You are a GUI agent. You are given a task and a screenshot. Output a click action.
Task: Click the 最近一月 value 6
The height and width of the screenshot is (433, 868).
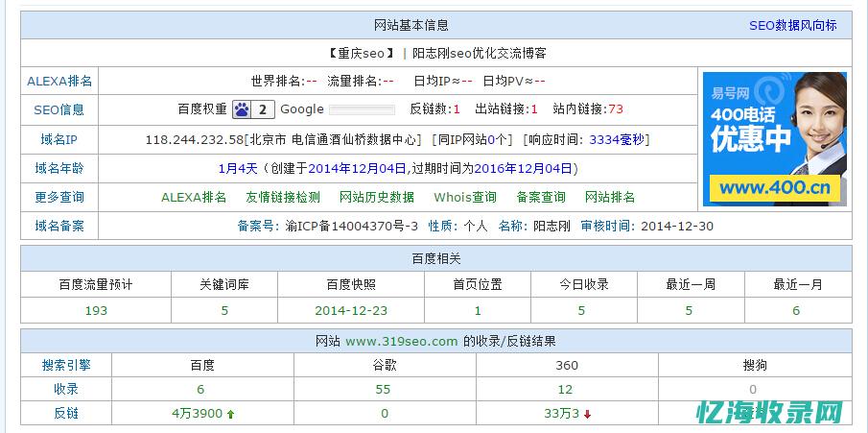tap(796, 310)
